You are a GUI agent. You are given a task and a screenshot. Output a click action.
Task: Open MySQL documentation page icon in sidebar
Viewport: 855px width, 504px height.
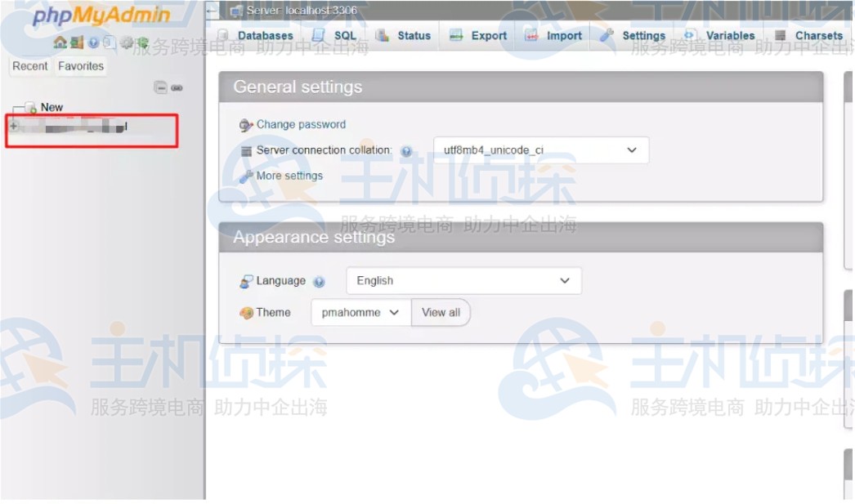tap(109, 42)
